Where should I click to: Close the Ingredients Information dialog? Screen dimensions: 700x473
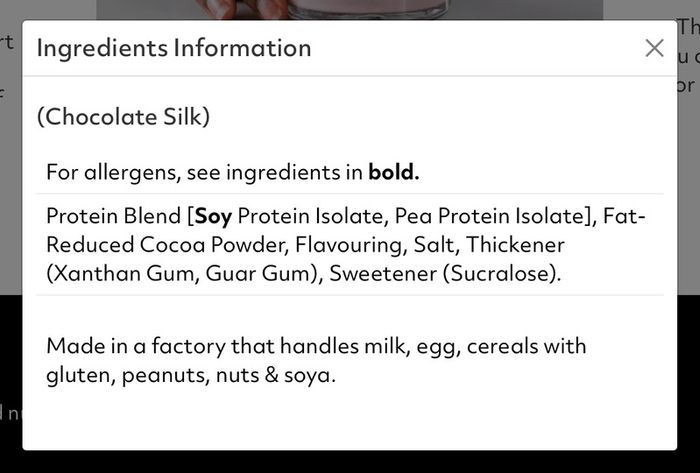[654, 48]
